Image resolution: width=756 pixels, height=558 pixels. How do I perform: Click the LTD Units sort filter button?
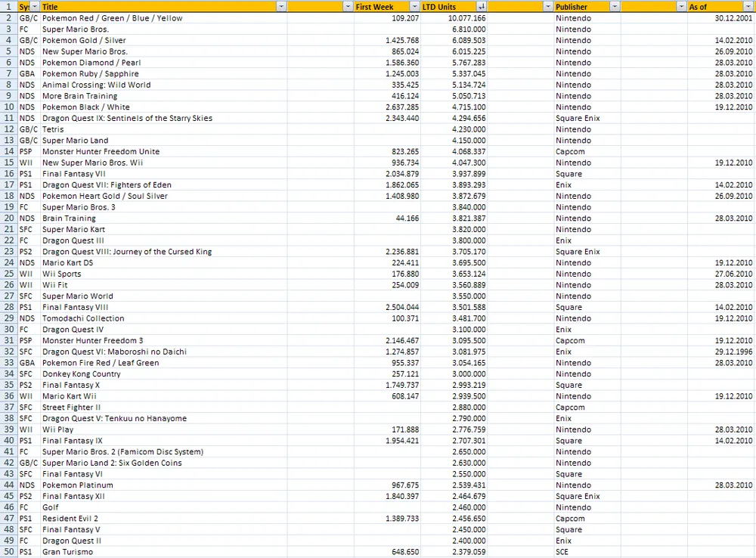[481, 7]
